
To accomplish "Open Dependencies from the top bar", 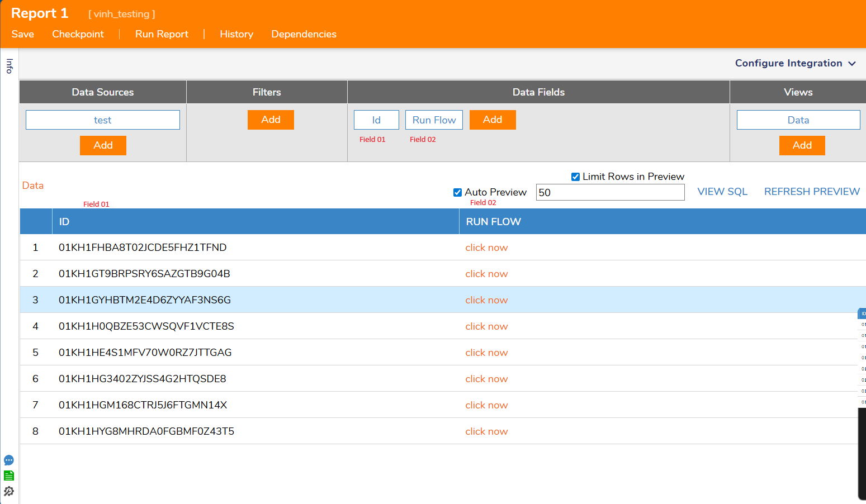I will [304, 34].
